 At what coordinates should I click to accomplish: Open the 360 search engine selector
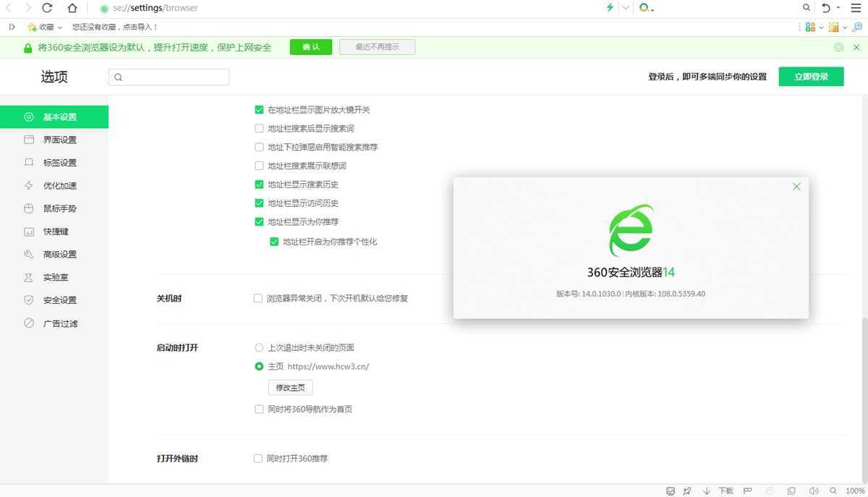click(647, 8)
